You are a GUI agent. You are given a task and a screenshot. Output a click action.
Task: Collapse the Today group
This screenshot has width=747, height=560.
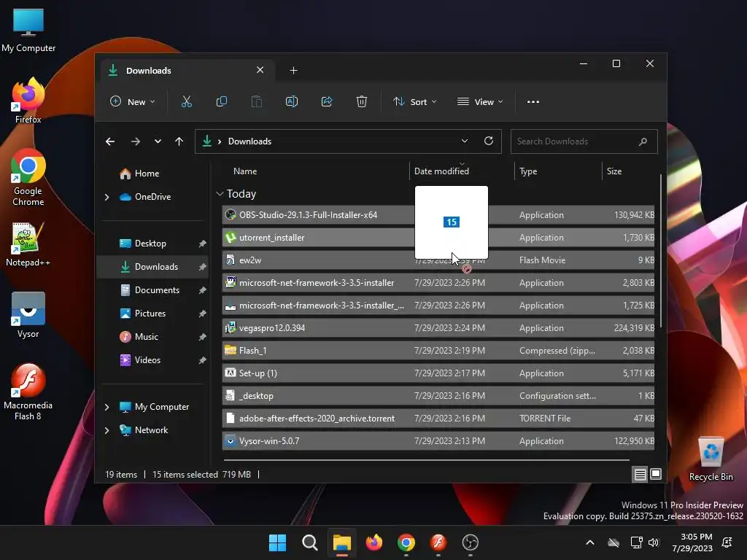[220, 194]
